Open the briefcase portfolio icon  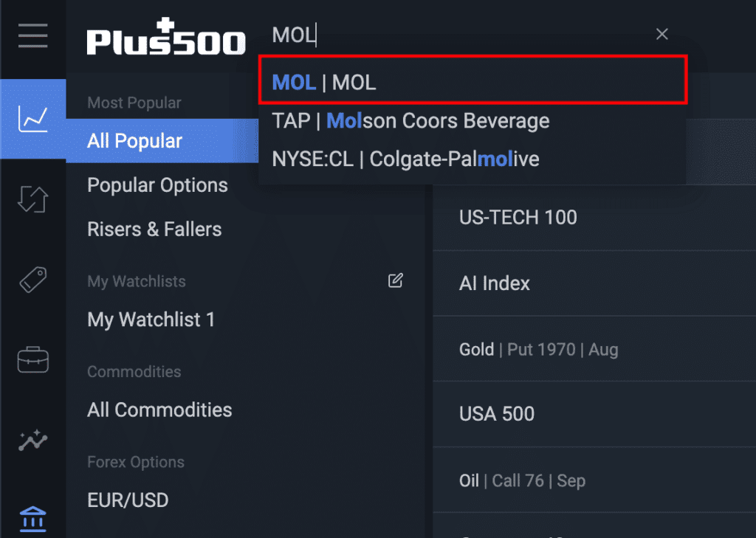click(x=33, y=359)
